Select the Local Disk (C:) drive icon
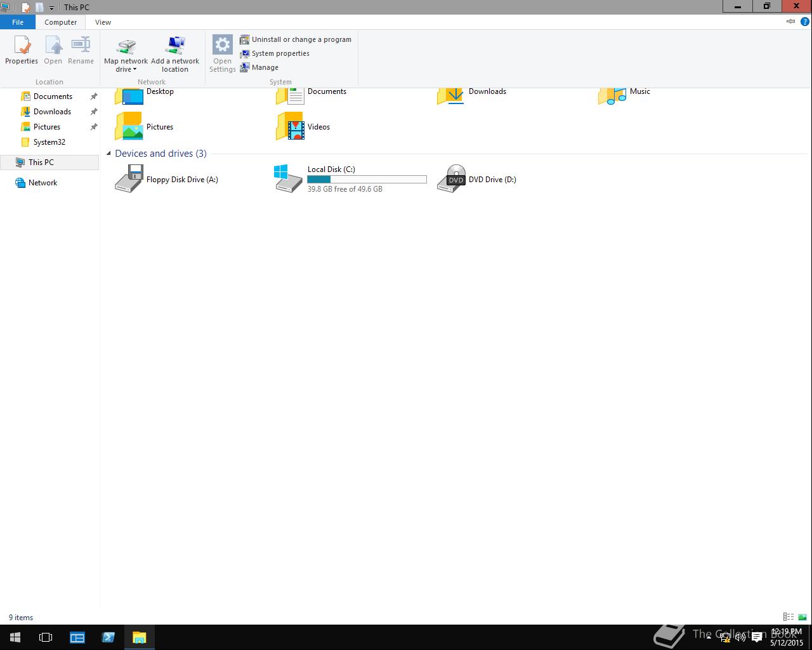This screenshot has height=650, width=812. click(x=288, y=178)
